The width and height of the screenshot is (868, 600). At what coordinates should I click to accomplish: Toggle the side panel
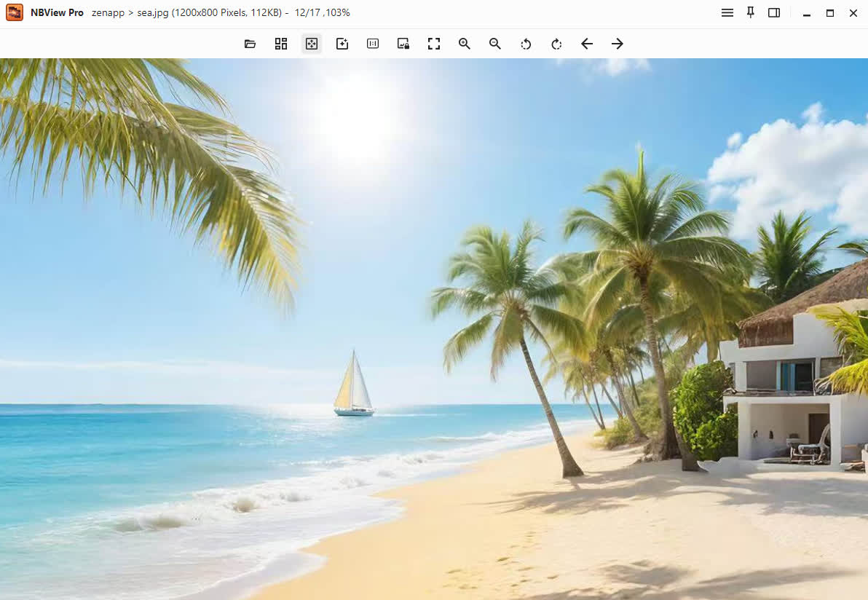774,12
